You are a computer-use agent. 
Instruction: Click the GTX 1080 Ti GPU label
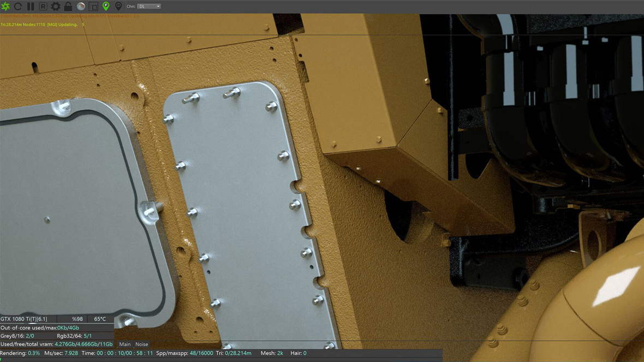(x=25, y=318)
